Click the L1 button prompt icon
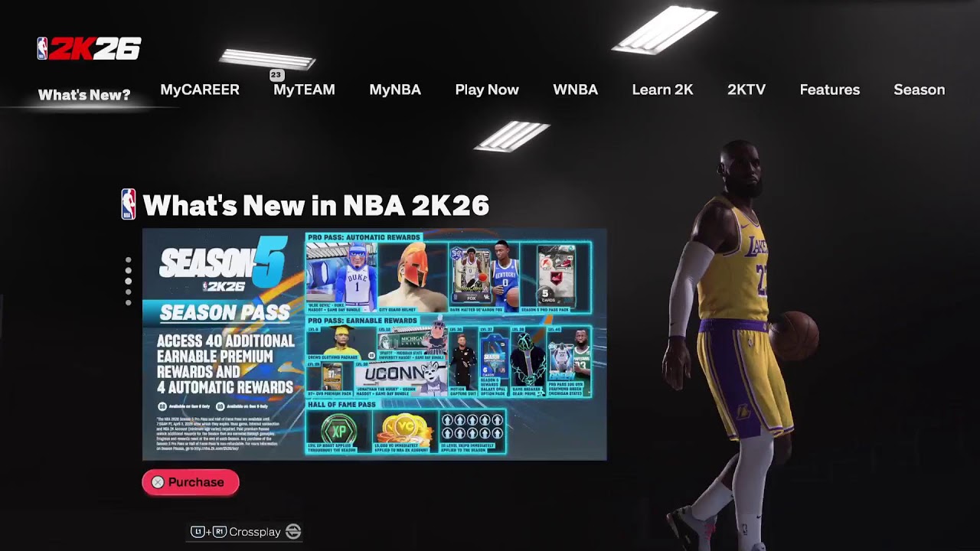Image resolution: width=980 pixels, height=551 pixels. click(197, 531)
